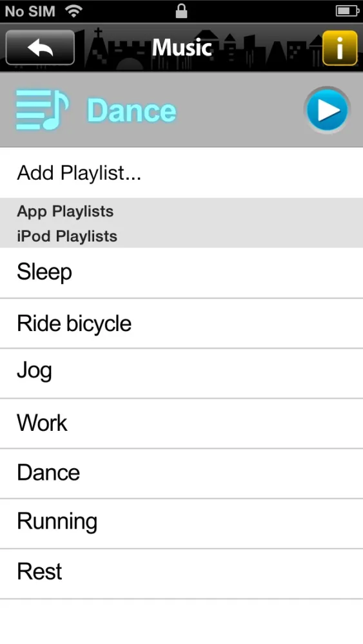The image size is (363, 644).
Task: Tap the Rest playlist row
Action: click(x=181, y=574)
